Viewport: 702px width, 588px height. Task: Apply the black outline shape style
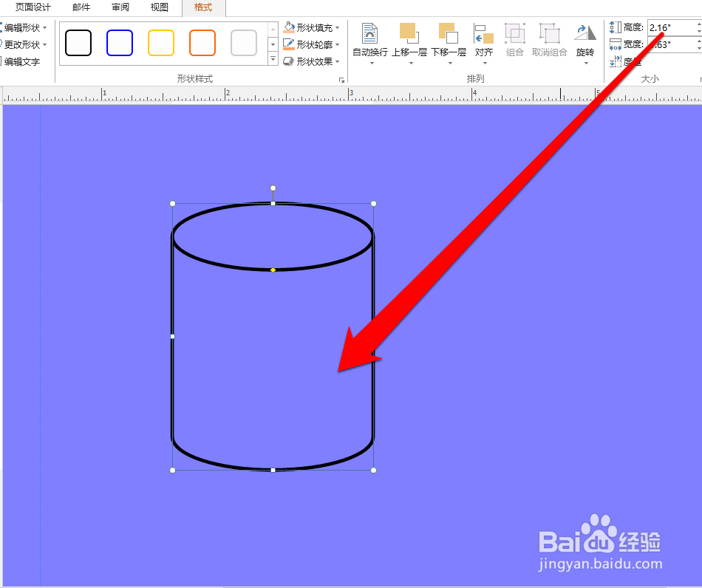point(78,43)
